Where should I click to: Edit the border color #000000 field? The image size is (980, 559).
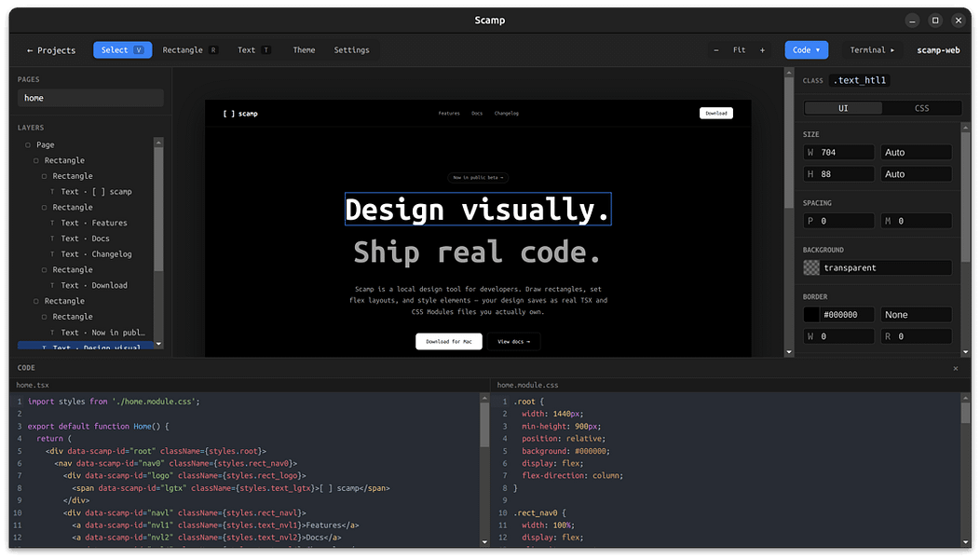pos(847,315)
